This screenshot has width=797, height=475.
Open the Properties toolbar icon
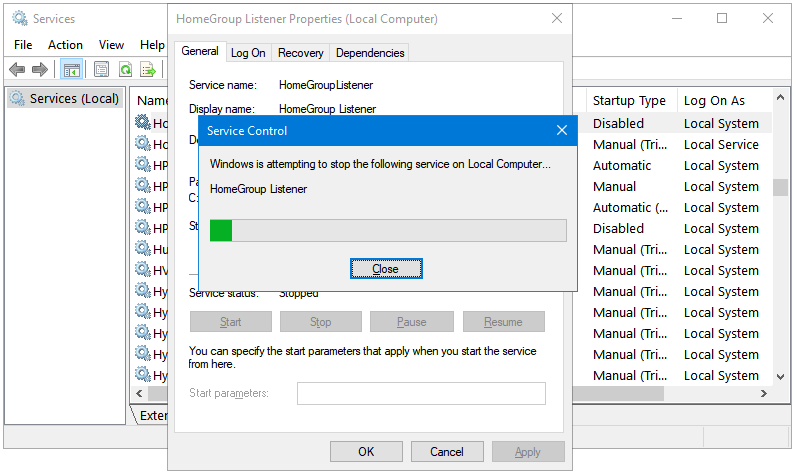(101, 69)
